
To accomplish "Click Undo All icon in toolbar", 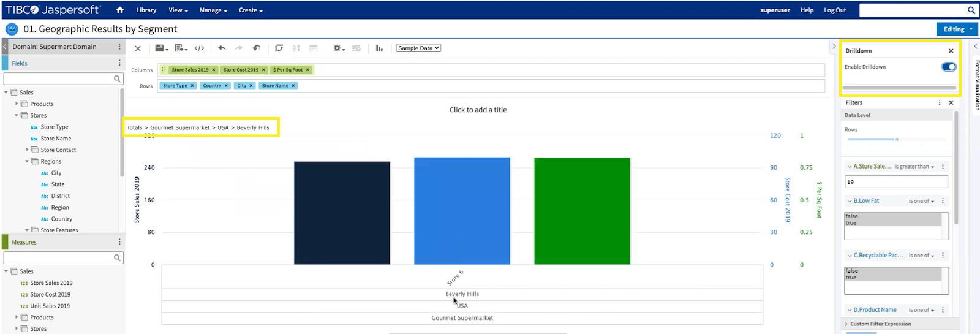I will tap(257, 48).
